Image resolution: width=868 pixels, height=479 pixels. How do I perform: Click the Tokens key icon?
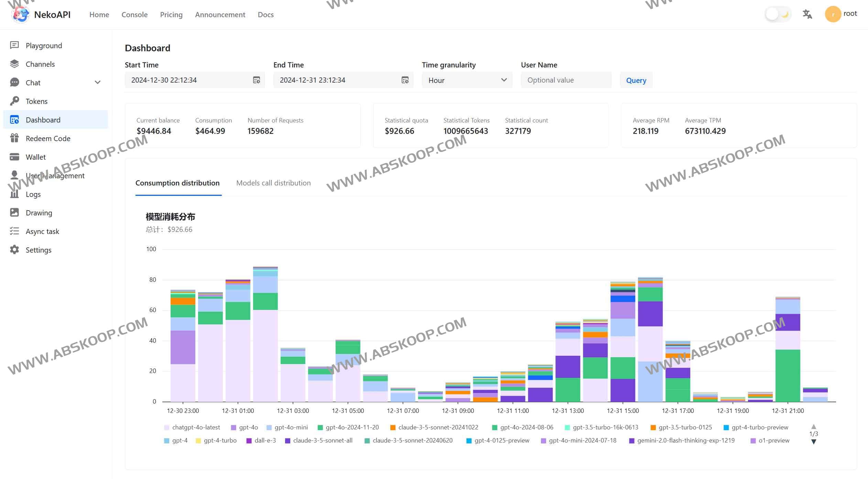pos(14,101)
